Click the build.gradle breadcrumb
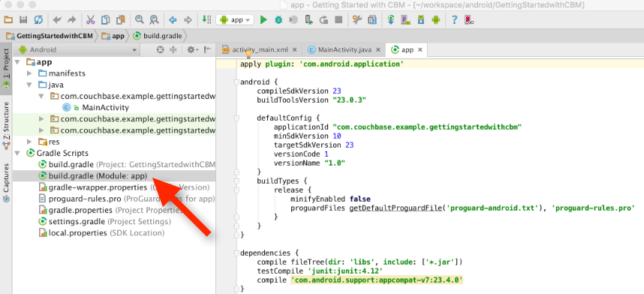 click(x=158, y=36)
